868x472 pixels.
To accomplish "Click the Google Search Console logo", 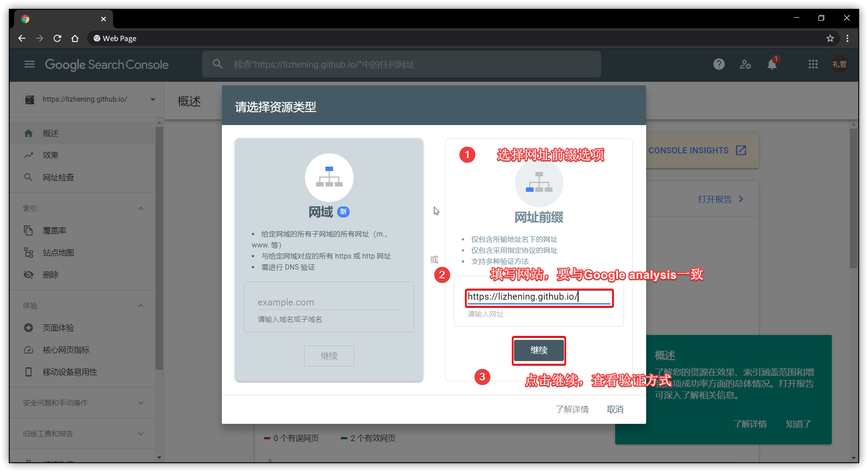I will [x=107, y=65].
